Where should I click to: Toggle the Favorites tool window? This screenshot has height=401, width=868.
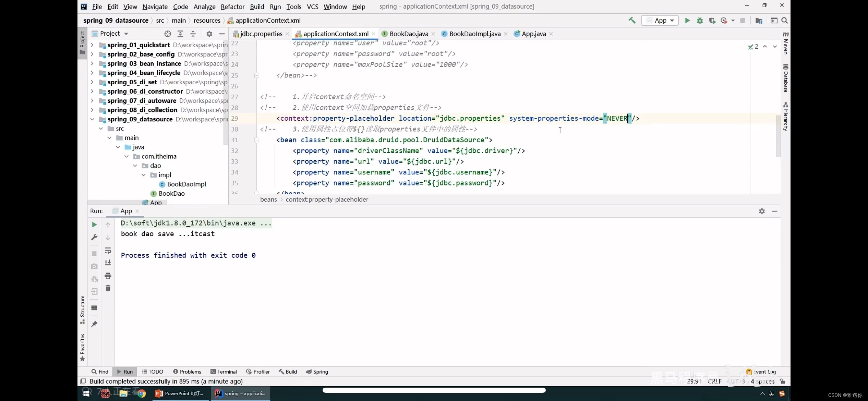click(x=82, y=347)
